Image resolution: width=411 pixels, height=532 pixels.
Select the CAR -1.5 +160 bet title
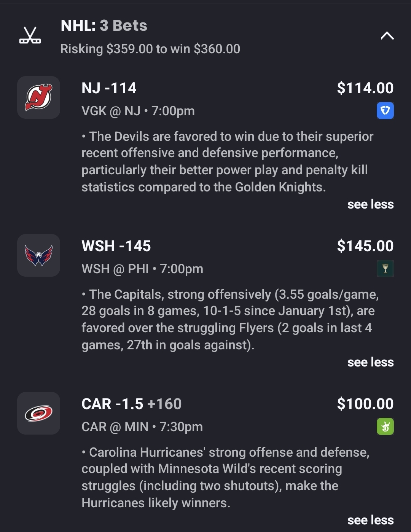tap(131, 404)
